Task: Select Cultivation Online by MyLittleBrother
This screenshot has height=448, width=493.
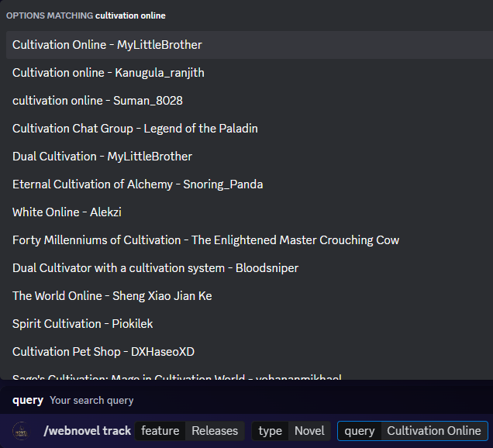Action: (x=107, y=45)
